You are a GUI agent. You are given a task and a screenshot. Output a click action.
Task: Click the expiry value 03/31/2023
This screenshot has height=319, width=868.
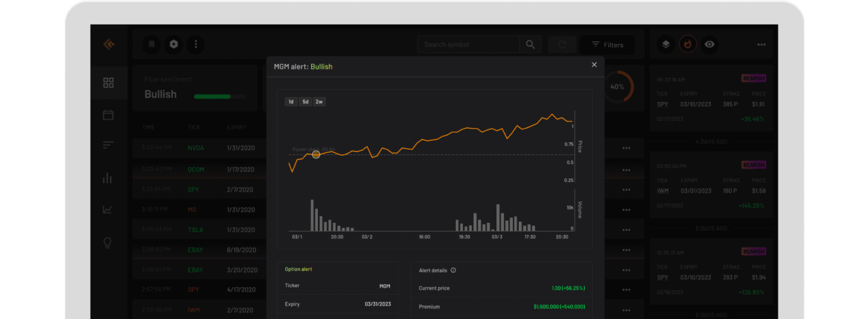(377, 304)
